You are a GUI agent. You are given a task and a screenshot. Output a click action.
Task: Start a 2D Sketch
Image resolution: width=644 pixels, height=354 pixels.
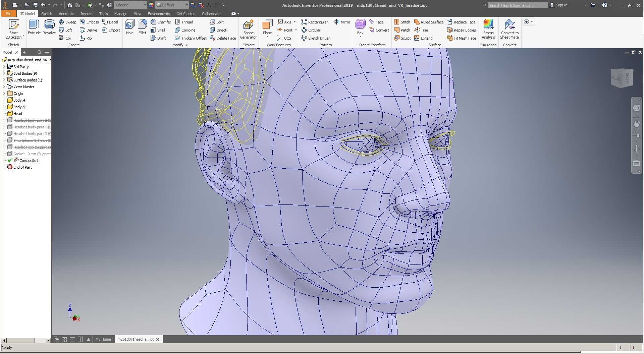coord(13,29)
